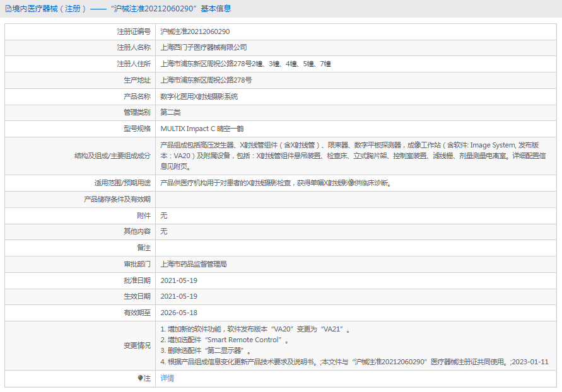562x392 pixels.
Task: Click the 无 value in 附件 row
Action: click(164, 216)
